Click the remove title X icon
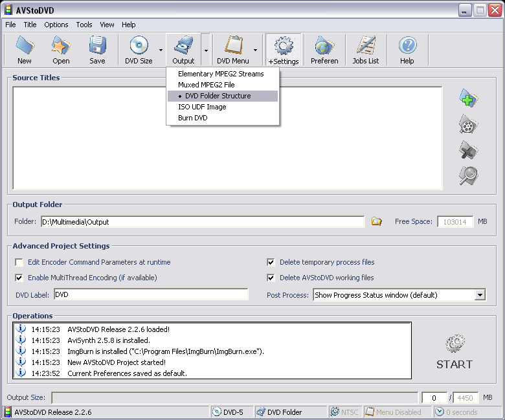 tap(468, 150)
